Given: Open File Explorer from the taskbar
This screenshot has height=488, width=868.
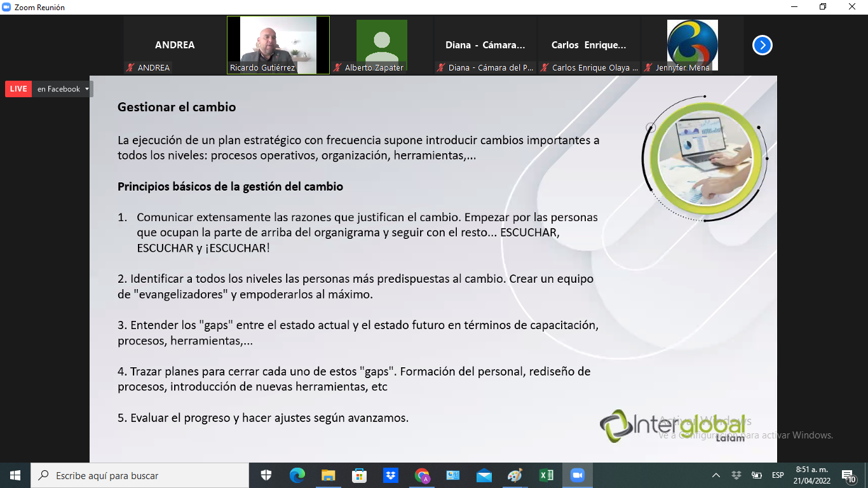Looking at the screenshot, I should click(328, 475).
